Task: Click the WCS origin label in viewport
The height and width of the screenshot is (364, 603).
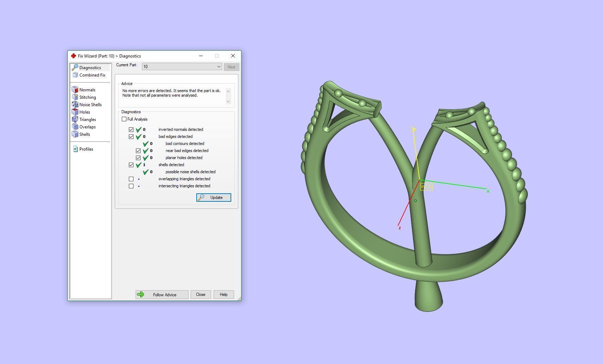Action: point(426,187)
